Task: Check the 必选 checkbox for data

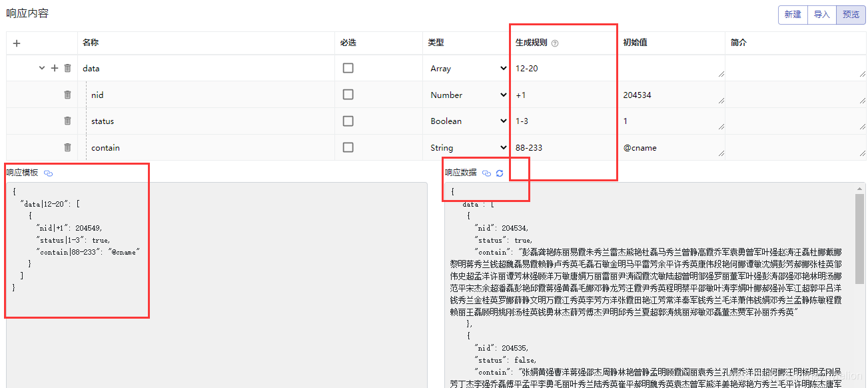Action: [348, 68]
